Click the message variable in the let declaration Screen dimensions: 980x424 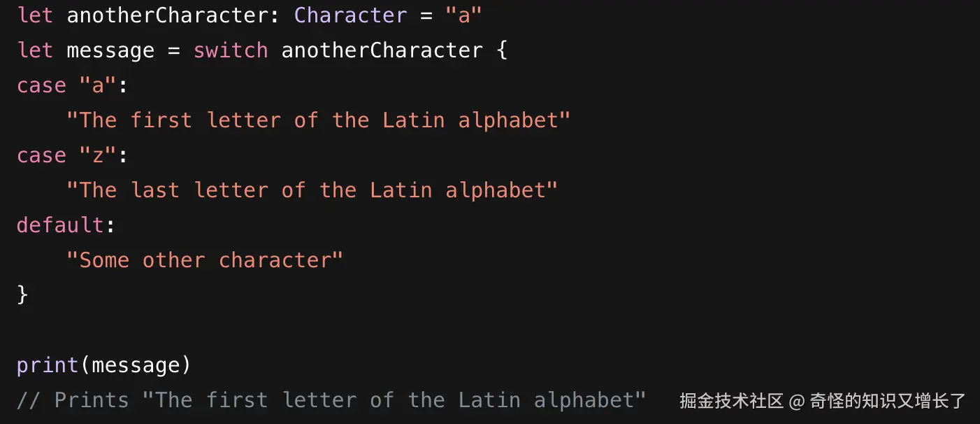[x=110, y=50]
